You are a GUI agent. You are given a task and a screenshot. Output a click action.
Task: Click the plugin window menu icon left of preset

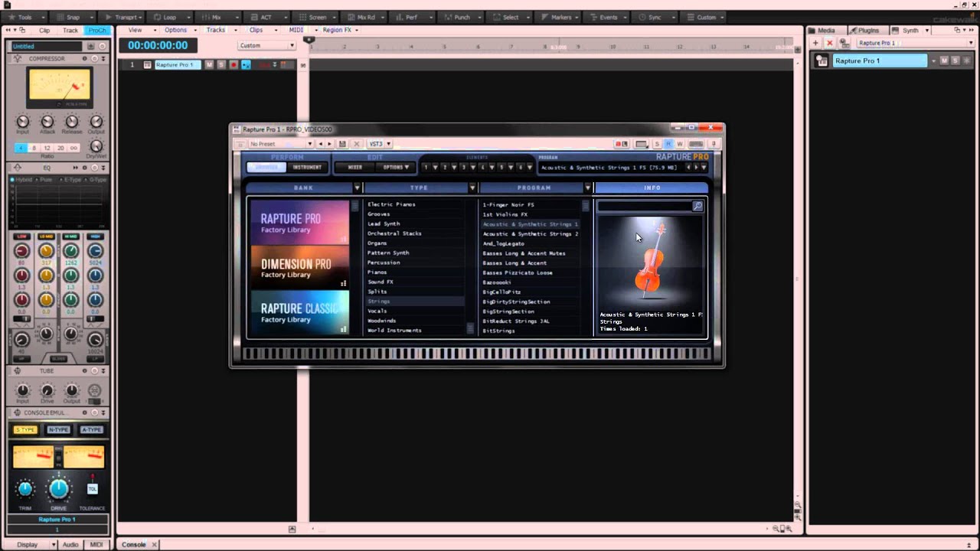click(239, 144)
